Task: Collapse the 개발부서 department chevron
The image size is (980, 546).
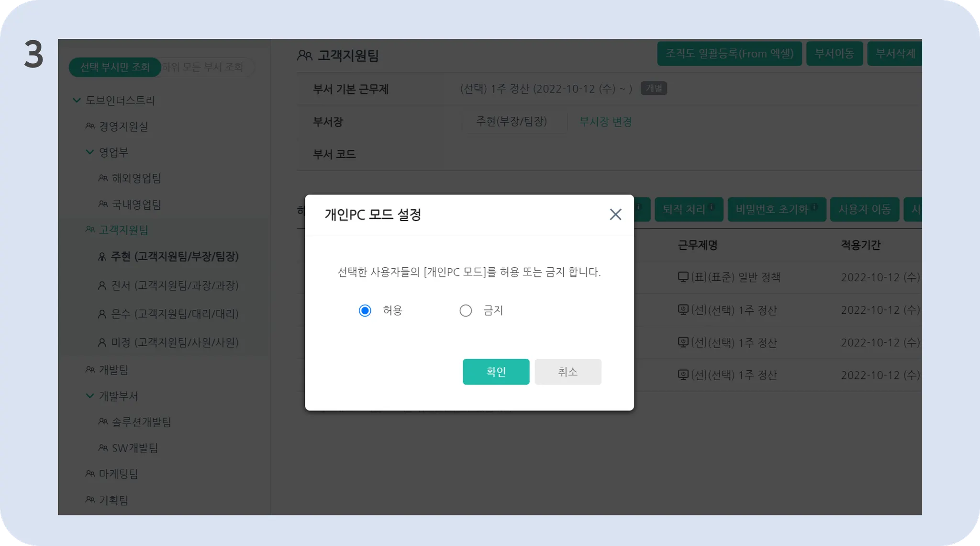Action: click(89, 396)
